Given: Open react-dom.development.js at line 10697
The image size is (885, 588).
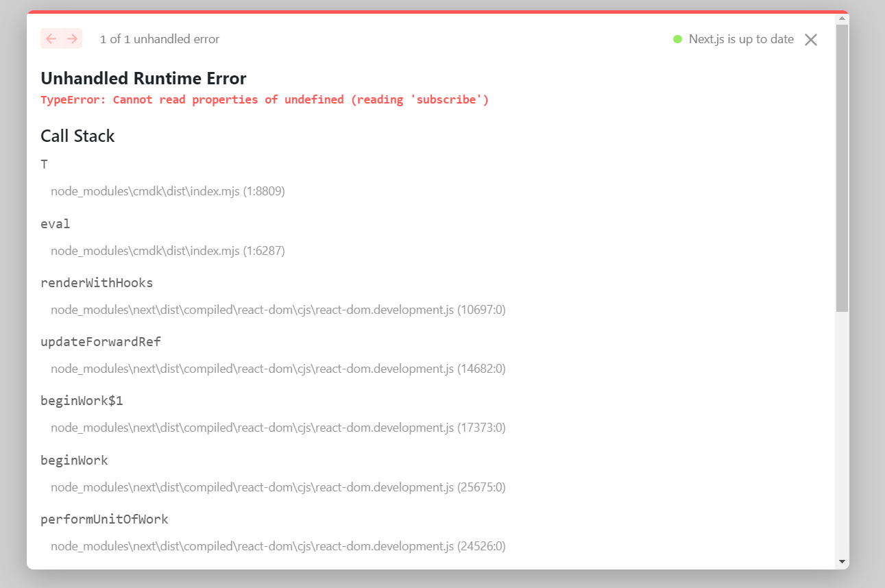Looking at the screenshot, I should click(x=278, y=309).
